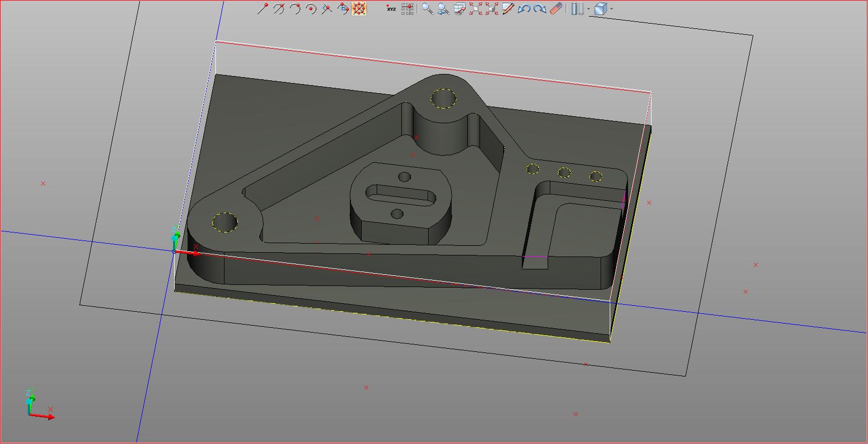Viewport: 868px width, 444px height.
Task: Toggle the active all-snaps grid icon
Action: (x=359, y=9)
